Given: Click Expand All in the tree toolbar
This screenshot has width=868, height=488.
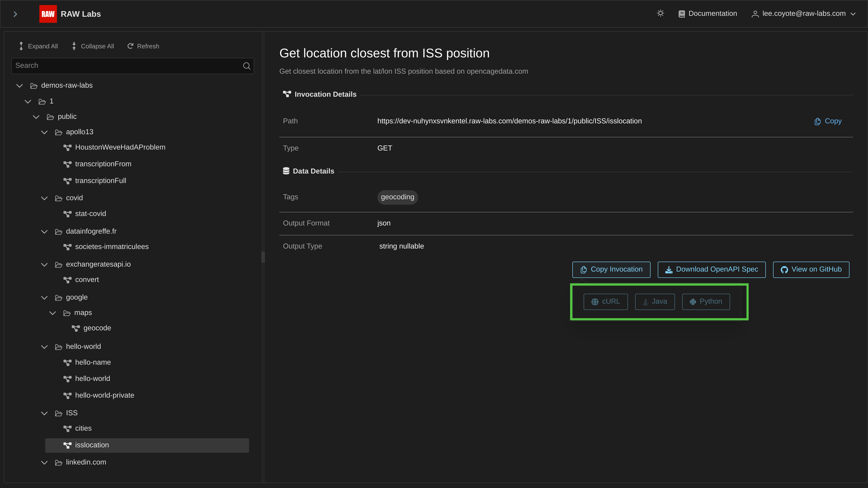Looking at the screenshot, I should tap(38, 46).
